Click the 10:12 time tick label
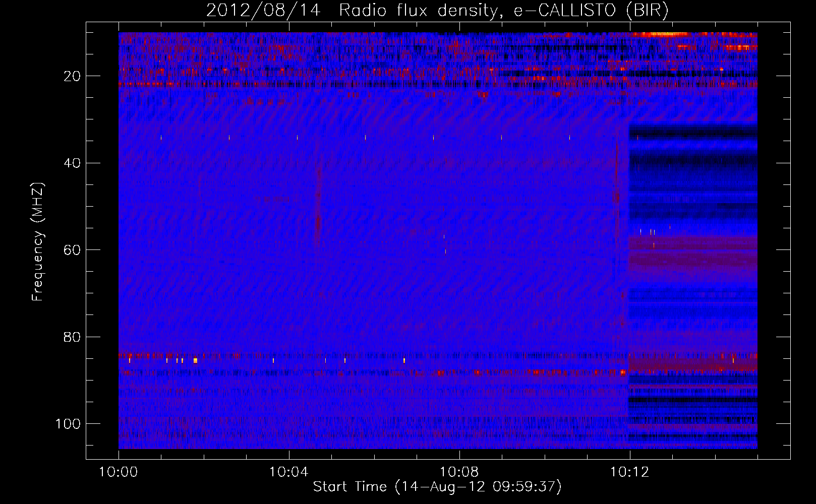This screenshot has width=816, height=504. (630, 472)
